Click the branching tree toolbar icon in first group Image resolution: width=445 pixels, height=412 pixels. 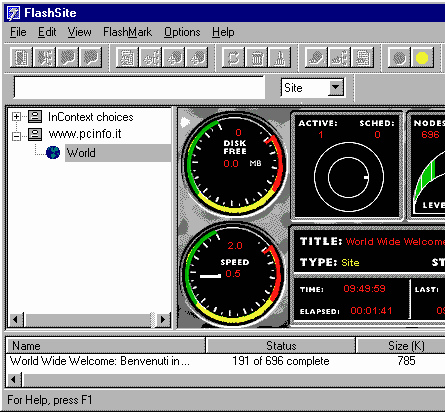[44, 58]
